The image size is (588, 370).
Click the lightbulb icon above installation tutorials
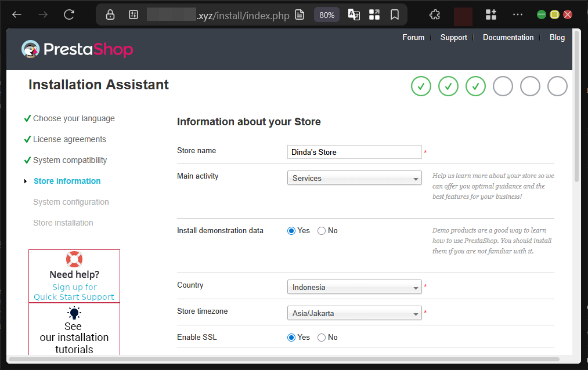(x=73, y=313)
